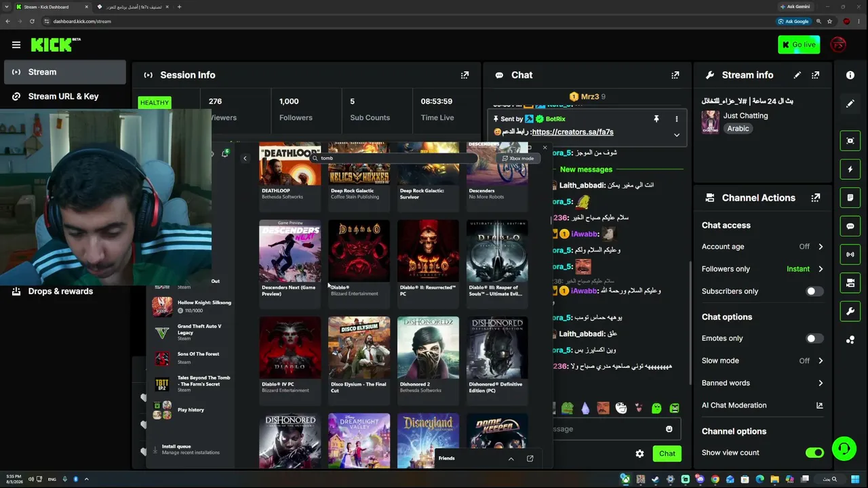Image resolution: width=868 pixels, height=488 pixels.
Task: Click the Ask Gemini button
Action: pyautogui.click(x=794, y=7)
